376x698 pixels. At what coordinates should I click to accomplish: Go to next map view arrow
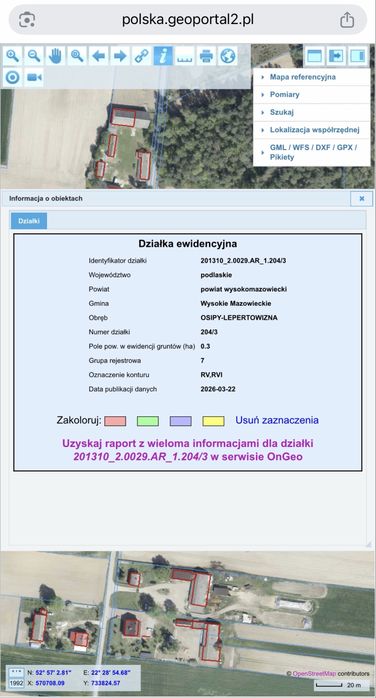120,56
